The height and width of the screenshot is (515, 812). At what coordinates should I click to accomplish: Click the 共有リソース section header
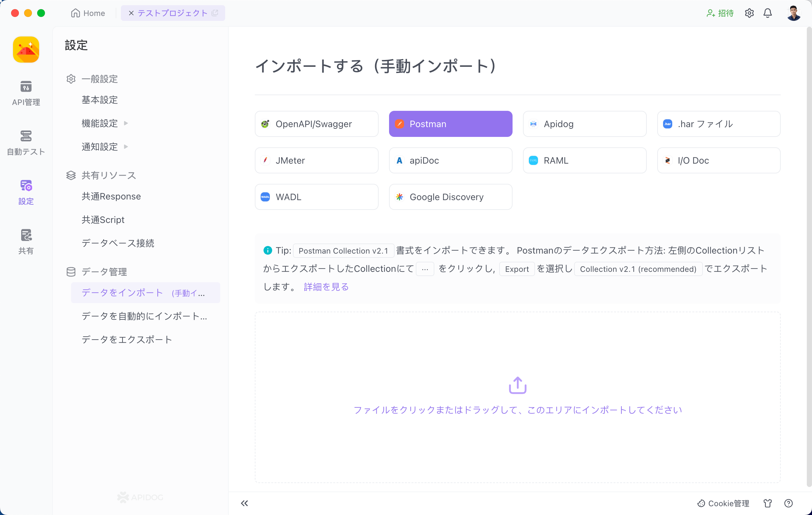(x=101, y=175)
